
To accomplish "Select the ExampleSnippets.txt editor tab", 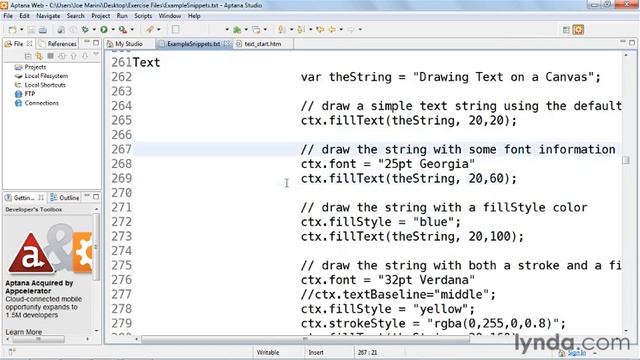I will tap(193, 44).
